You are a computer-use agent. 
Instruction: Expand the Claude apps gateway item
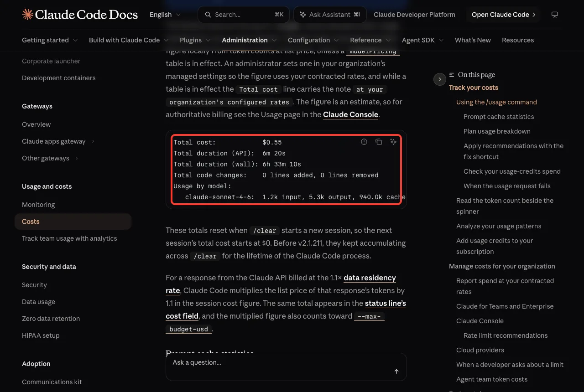pos(58,141)
